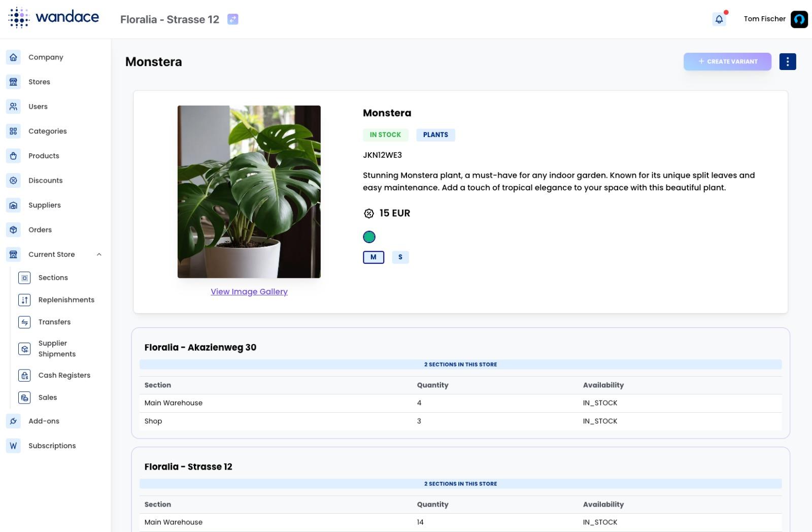This screenshot has height=532, width=812.
Task: Open Discounts in the sidebar
Action: 46,180
